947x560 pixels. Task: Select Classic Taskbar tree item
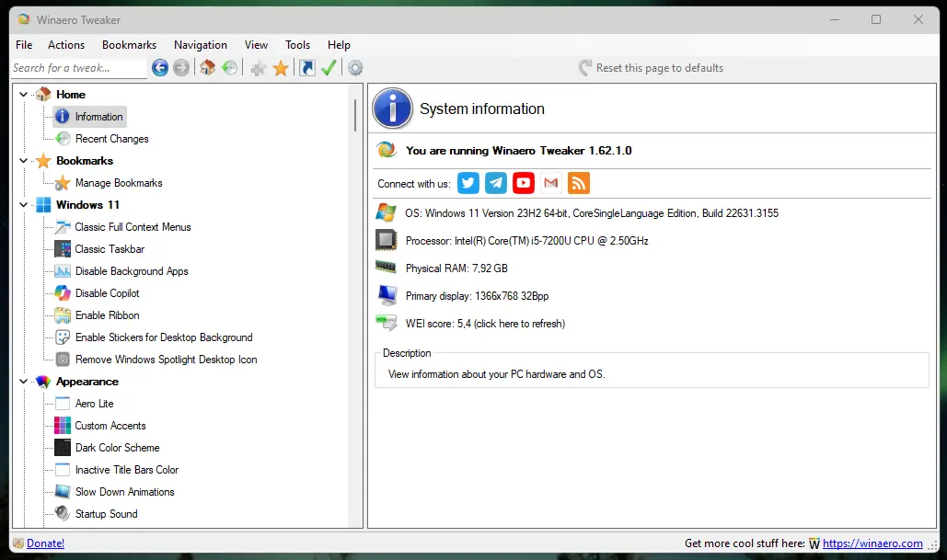click(x=110, y=249)
